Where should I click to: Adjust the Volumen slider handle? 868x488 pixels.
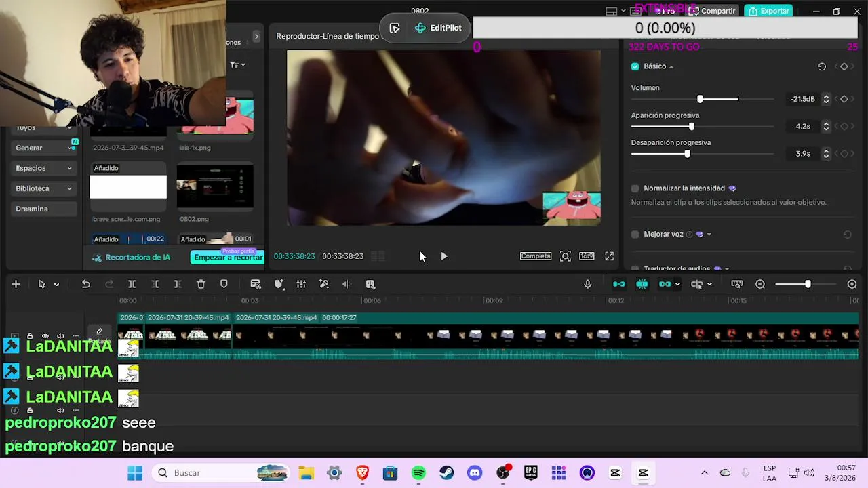point(700,99)
